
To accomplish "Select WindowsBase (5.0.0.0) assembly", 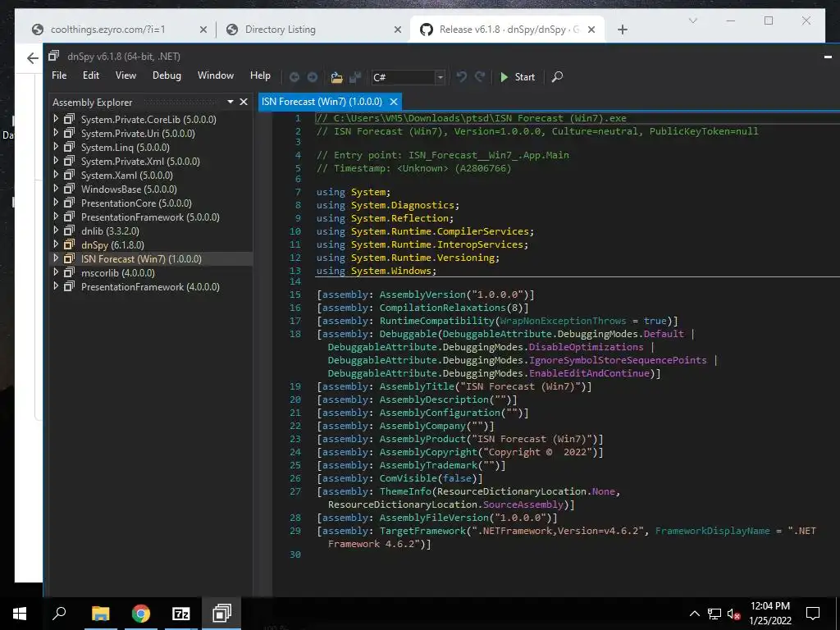I will tap(129, 189).
